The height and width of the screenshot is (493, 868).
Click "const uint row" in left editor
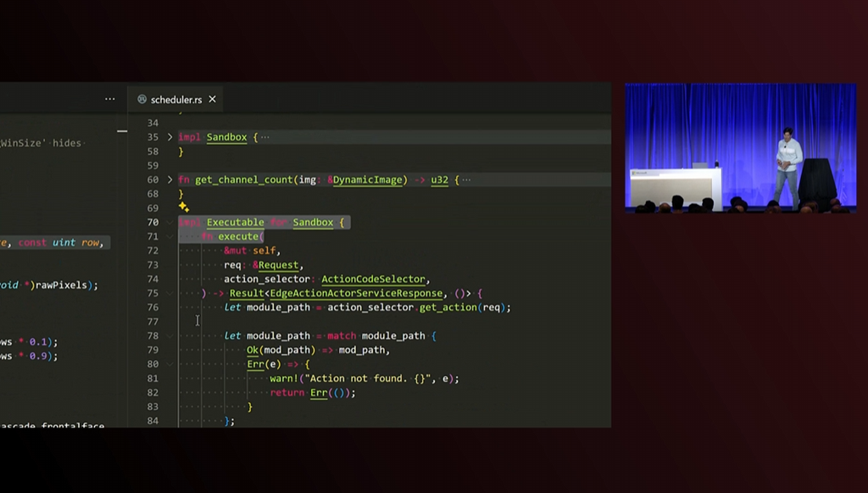point(58,242)
